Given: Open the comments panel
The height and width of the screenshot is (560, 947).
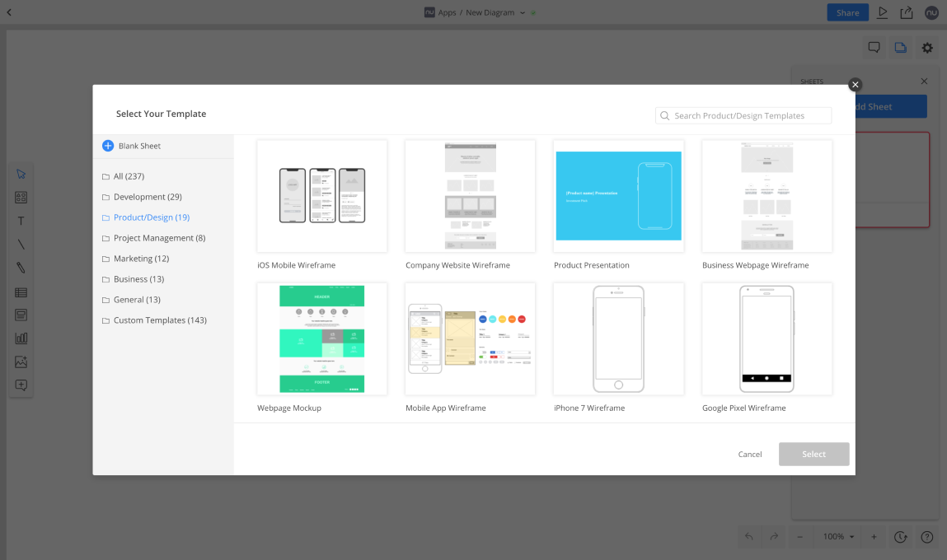Looking at the screenshot, I should tap(874, 47).
